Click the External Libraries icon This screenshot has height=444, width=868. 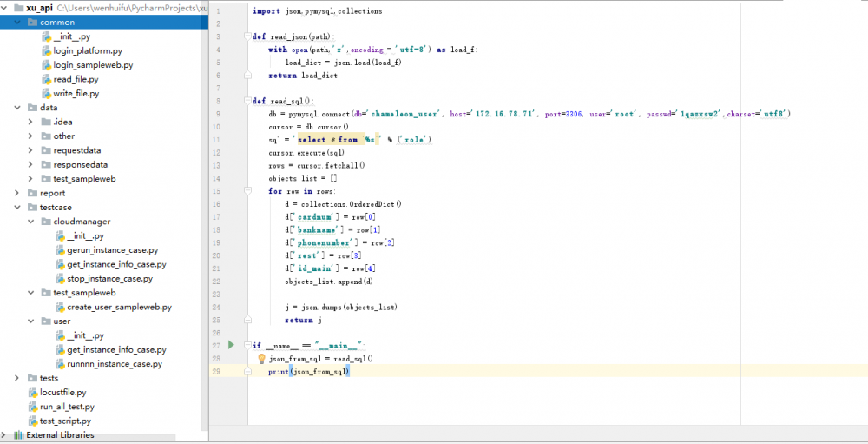click(x=18, y=435)
